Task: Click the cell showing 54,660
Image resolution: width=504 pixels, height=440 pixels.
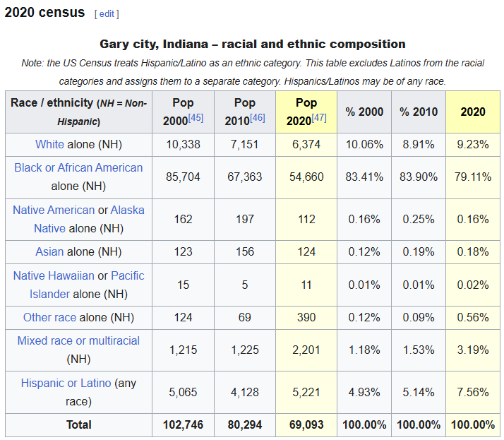Action: (x=306, y=177)
